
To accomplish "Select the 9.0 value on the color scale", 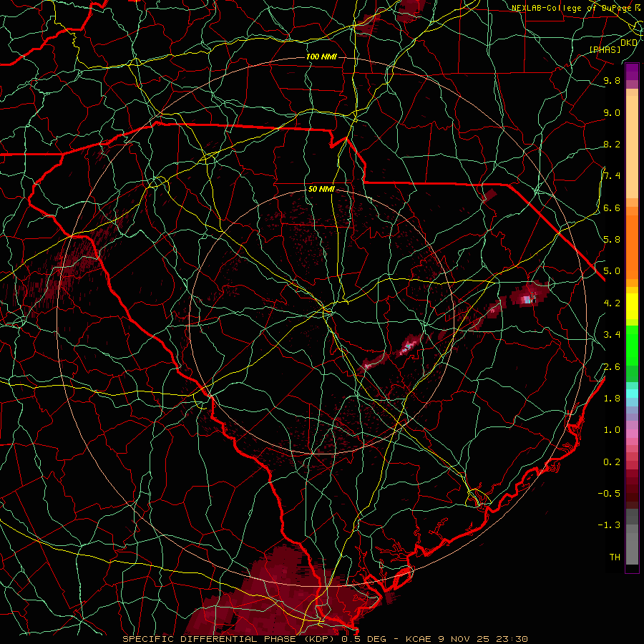I will click(x=612, y=112).
